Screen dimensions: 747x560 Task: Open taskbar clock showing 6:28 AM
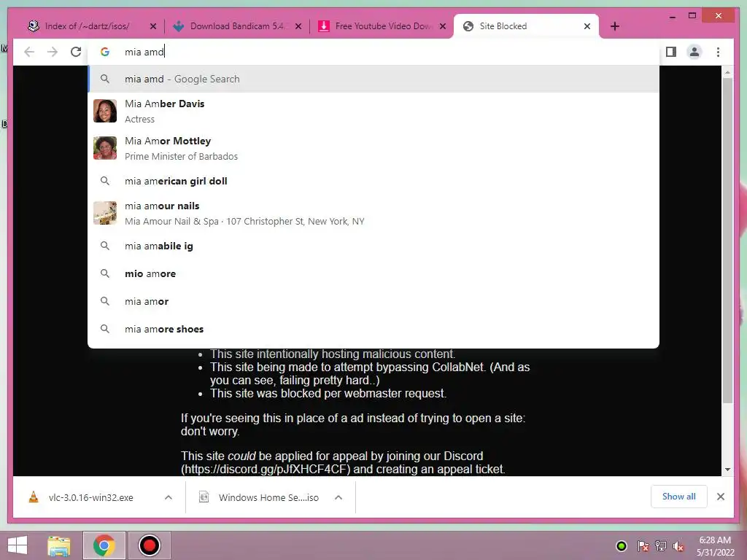715,546
